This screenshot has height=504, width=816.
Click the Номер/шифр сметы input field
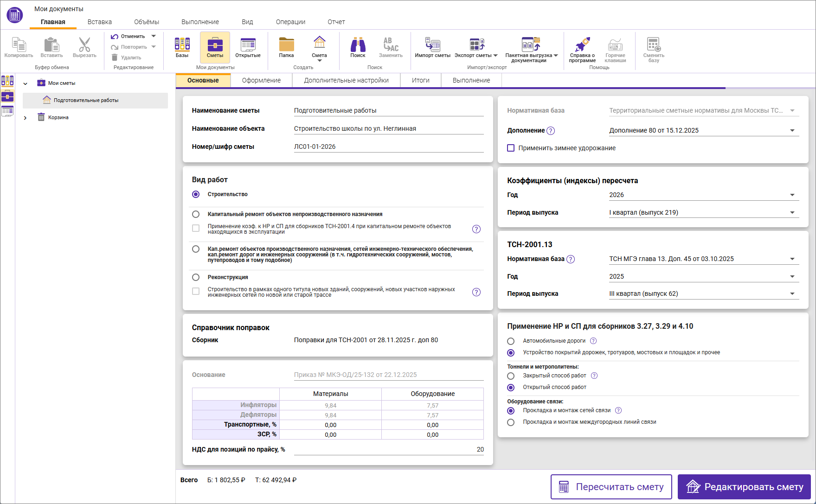(x=388, y=147)
